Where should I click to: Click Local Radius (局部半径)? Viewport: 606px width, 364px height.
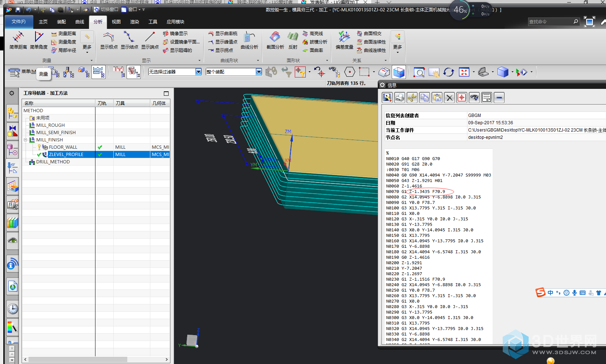pyautogui.click(x=64, y=50)
